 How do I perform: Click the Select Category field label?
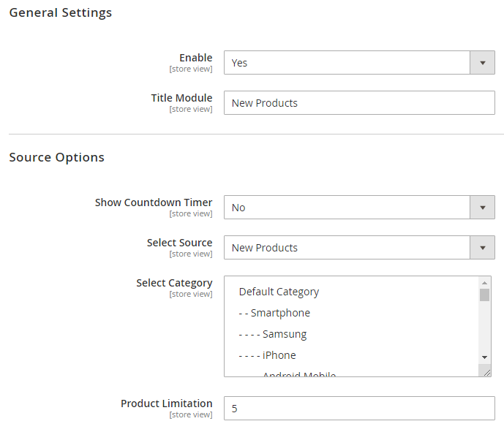[x=174, y=283]
